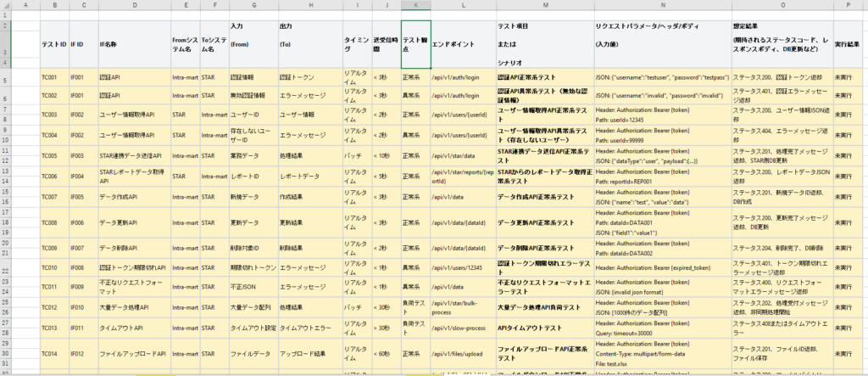Click the Toシステム名 header cell

(x=214, y=44)
